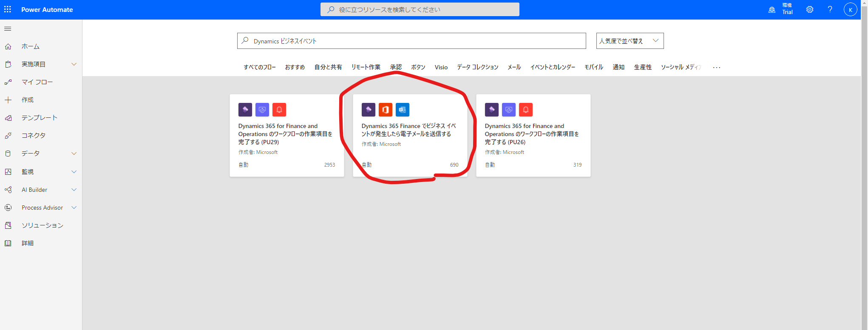Show more categories via the ellipsis
This screenshot has height=330, width=868.
(x=717, y=67)
